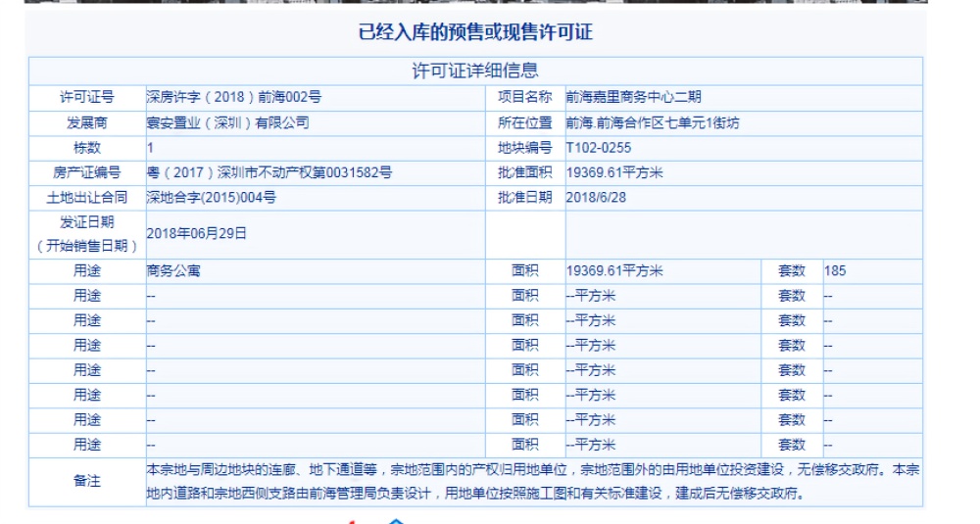Select contract number 深地合字(2015)004号
The height and width of the screenshot is (524, 980).
pos(212,198)
